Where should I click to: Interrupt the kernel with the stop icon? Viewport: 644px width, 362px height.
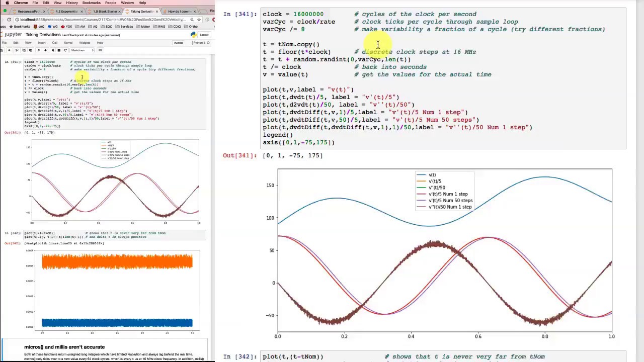click(59, 50)
